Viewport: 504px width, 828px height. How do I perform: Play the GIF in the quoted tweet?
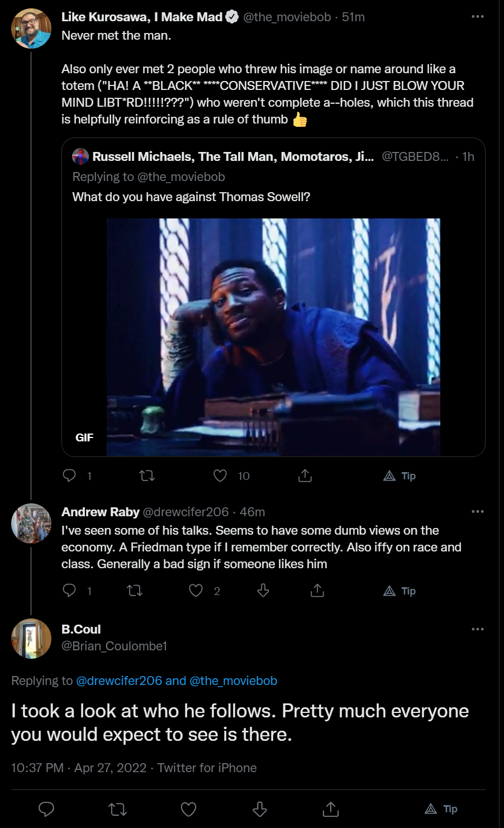click(x=273, y=337)
